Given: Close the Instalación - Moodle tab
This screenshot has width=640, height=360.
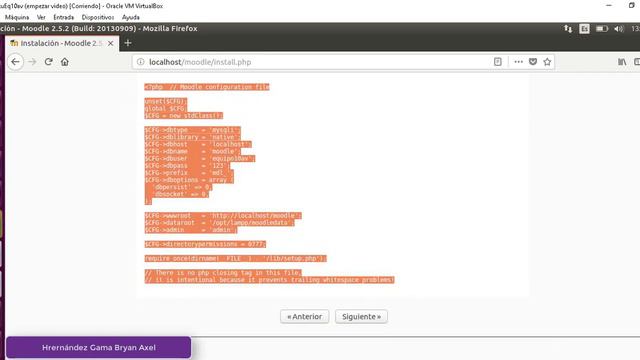Looking at the screenshot, I should coord(110,43).
